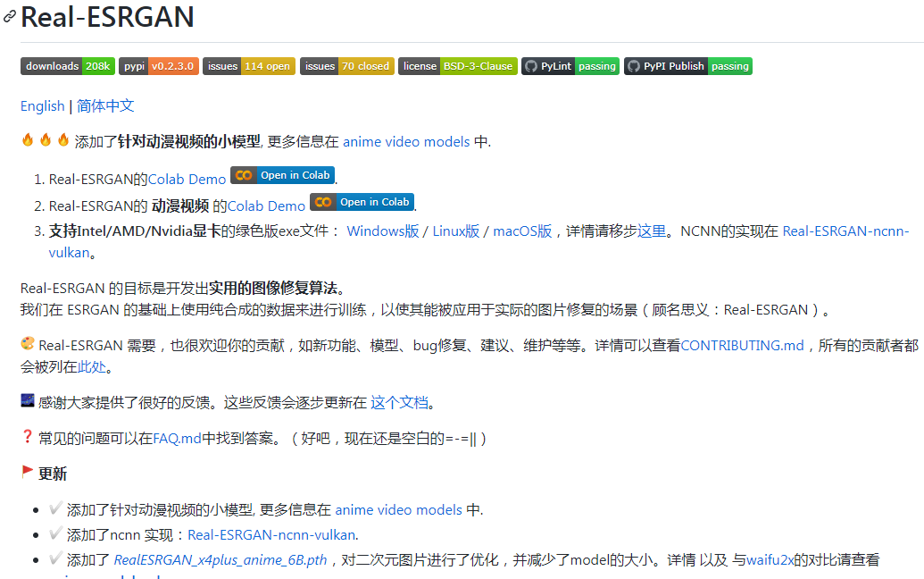Screen dimensions: 924x579
Task: Open the downloads 208k badge
Action: pyautogui.click(x=68, y=66)
